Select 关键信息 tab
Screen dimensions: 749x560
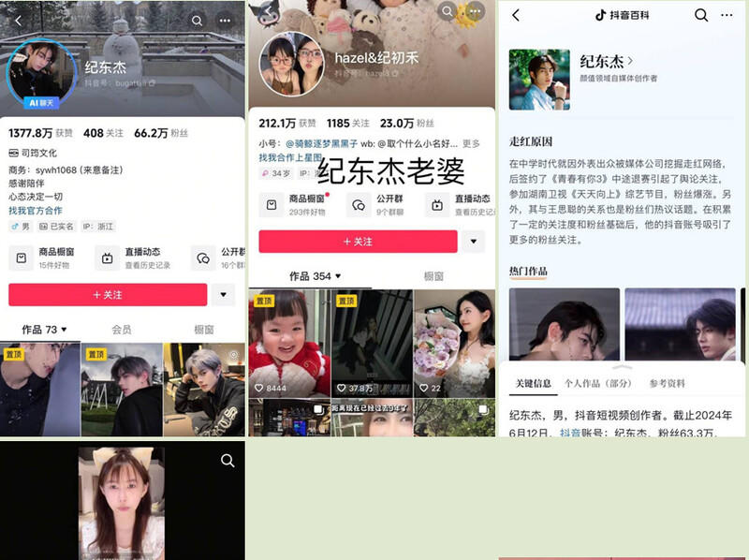(x=533, y=383)
